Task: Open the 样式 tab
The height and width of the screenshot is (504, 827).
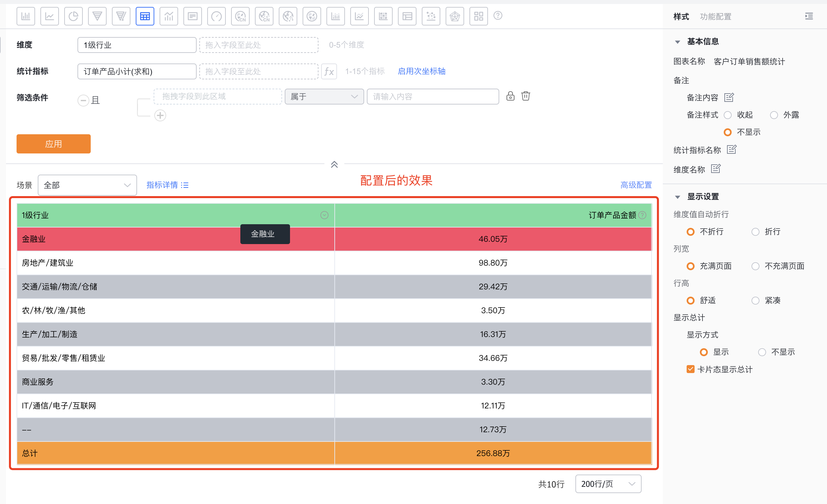Action: click(681, 17)
